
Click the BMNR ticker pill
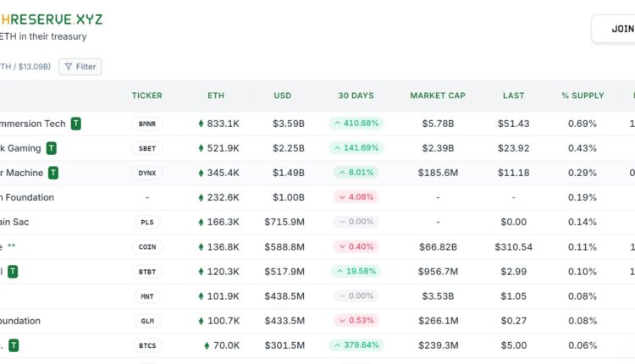point(147,124)
